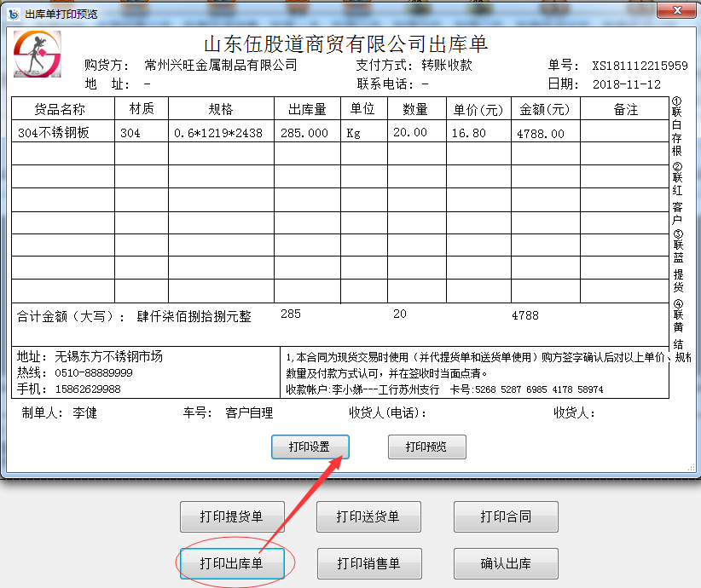Click bank card number 5268 5287 6985 4178 58974

tap(539, 389)
